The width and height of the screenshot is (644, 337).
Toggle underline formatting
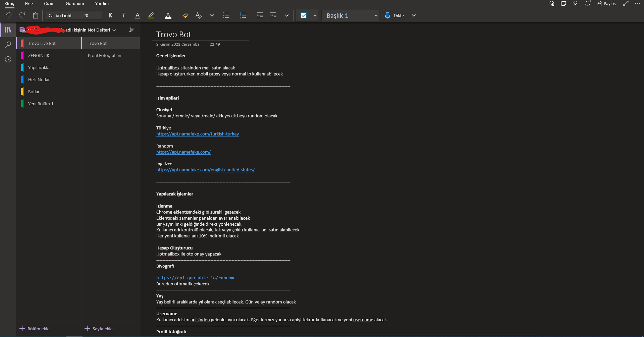click(x=138, y=15)
